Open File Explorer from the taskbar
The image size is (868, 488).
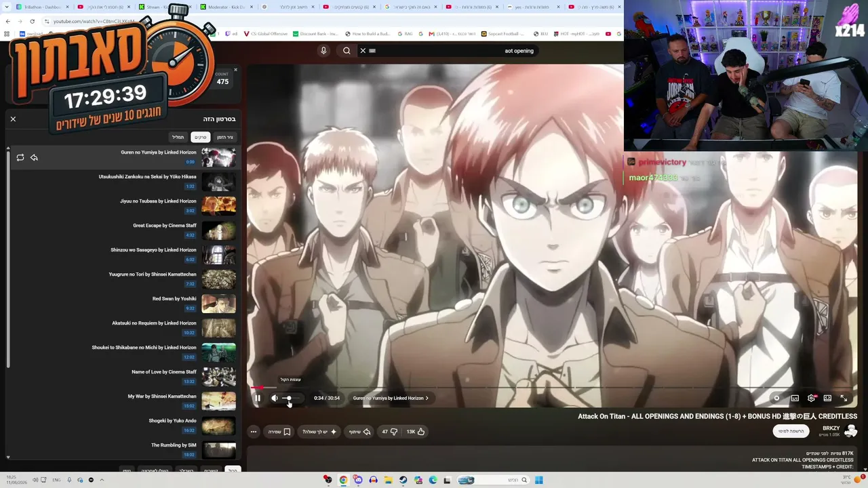[x=388, y=481]
